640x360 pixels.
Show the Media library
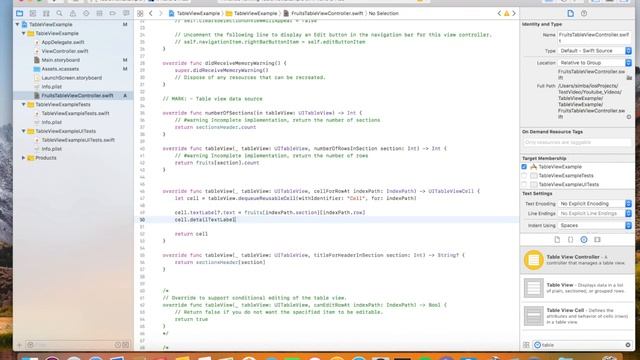coord(598,240)
